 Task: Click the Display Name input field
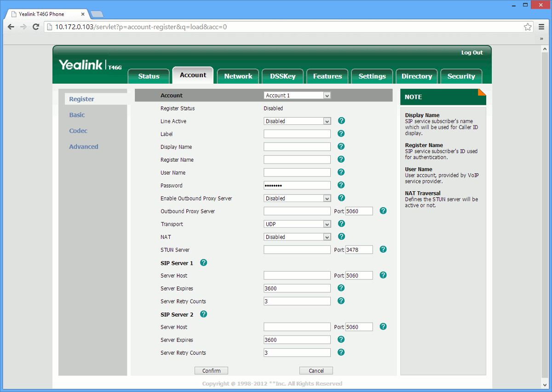tap(297, 147)
